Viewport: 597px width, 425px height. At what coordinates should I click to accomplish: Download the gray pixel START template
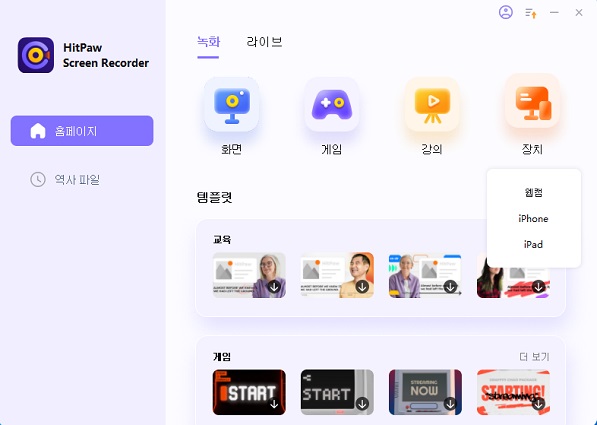[362, 404]
